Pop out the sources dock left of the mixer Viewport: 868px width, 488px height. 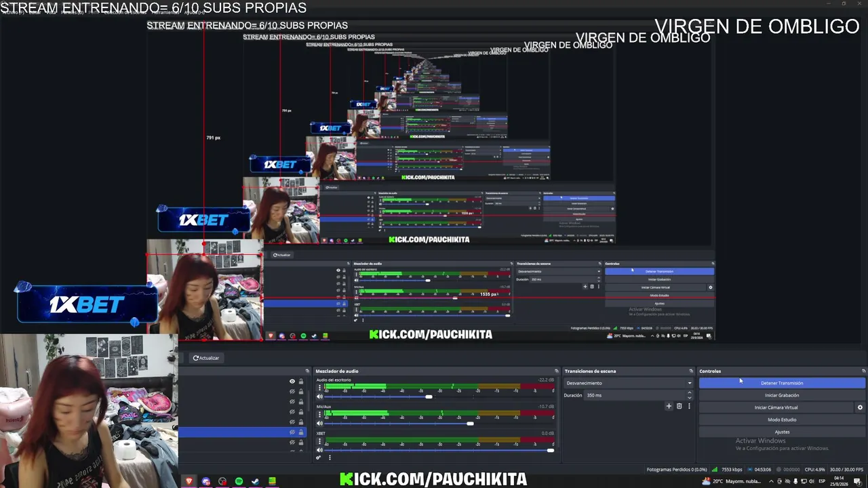pos(308,371)
